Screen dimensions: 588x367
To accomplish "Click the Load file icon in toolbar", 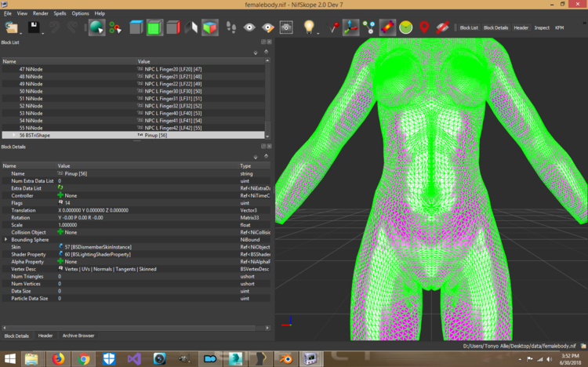I will click(11, 27).
